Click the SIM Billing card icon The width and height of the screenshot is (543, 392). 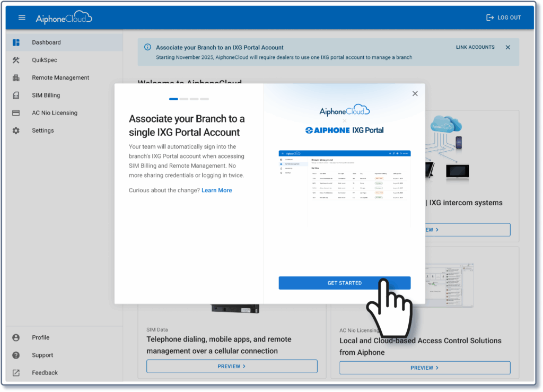(x=16, y=95)
